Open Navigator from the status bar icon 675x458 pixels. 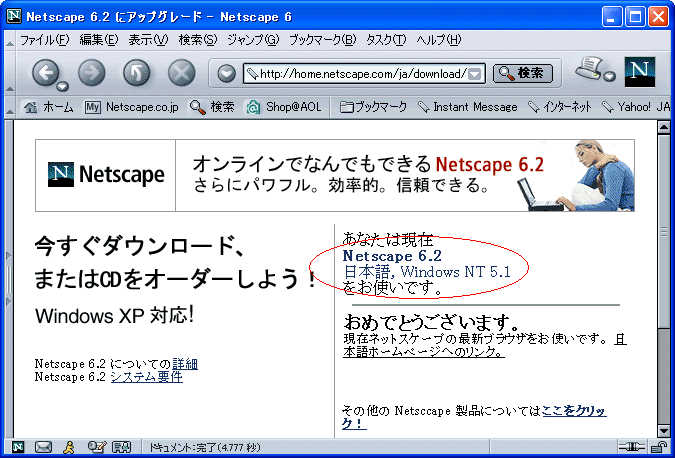pyautogui.click(x=18, y=447)
